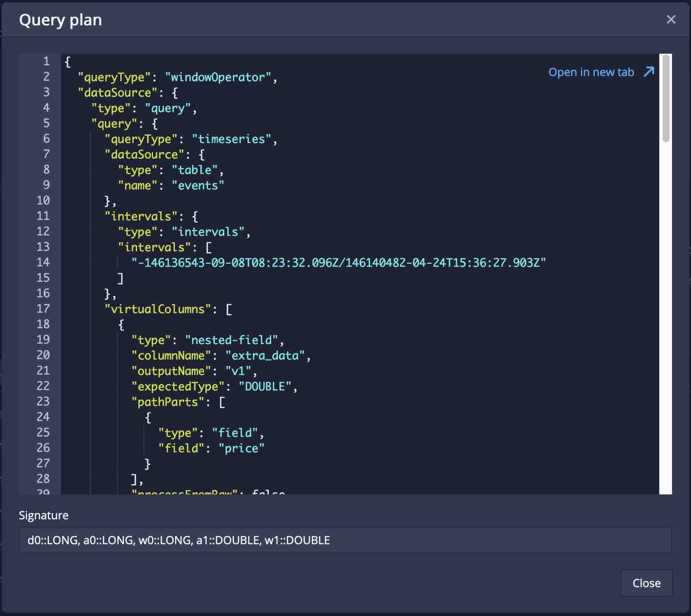The image size is (691, 616).
Task: Click the Signature text field
Action: coord(345,540)
